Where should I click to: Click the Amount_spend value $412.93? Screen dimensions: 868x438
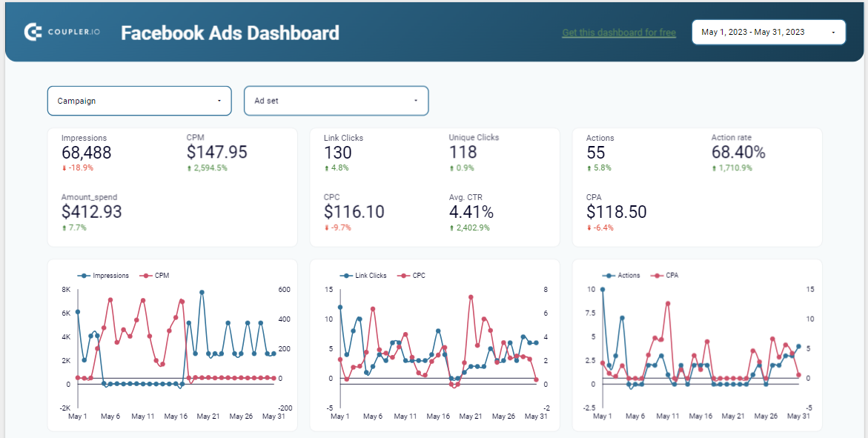91,212
